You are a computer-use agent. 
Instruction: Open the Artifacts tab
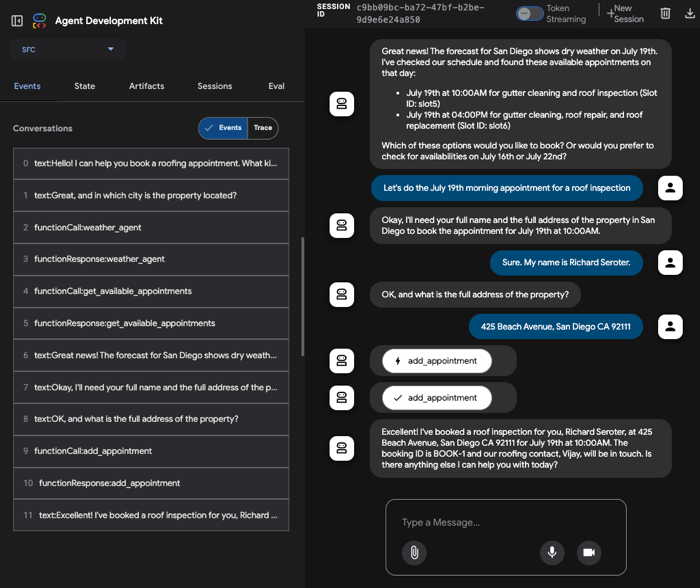point(146,86)
